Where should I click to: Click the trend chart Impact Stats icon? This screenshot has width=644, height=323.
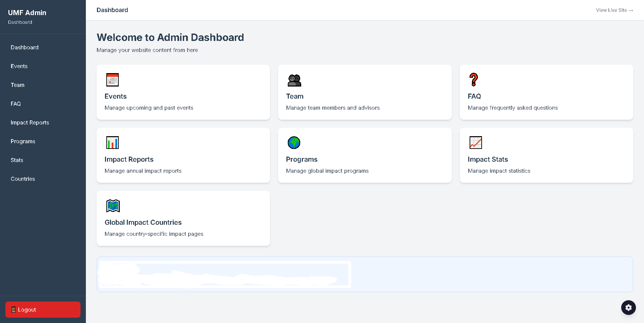coord(476,143)
